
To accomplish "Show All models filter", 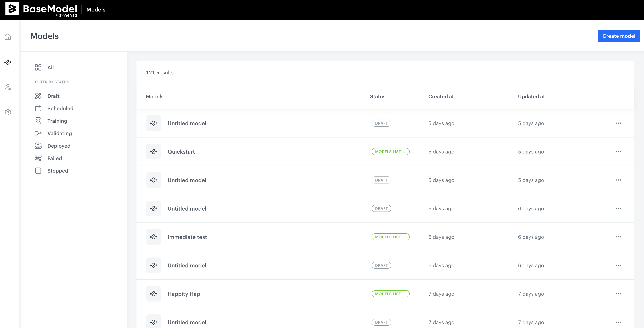I will [51, 67].
